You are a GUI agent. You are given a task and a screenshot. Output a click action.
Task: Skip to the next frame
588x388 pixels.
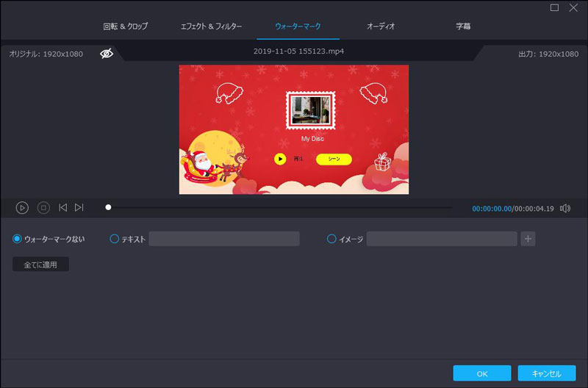pyautogui.click(x=79, y=208)
